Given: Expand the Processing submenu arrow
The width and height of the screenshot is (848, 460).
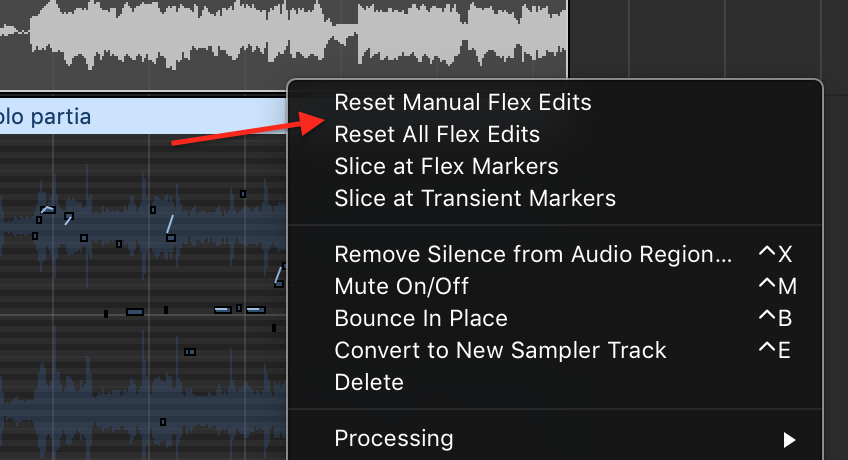Looking at the screenshot, I should pos(789,439).
